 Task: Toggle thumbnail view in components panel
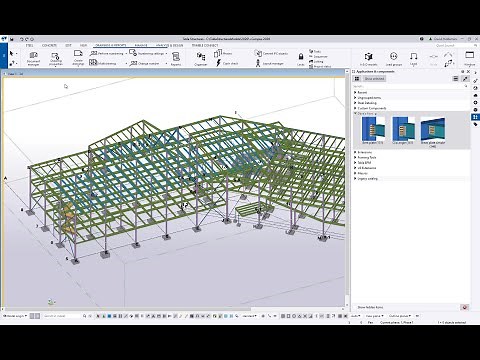coord(357,79)
